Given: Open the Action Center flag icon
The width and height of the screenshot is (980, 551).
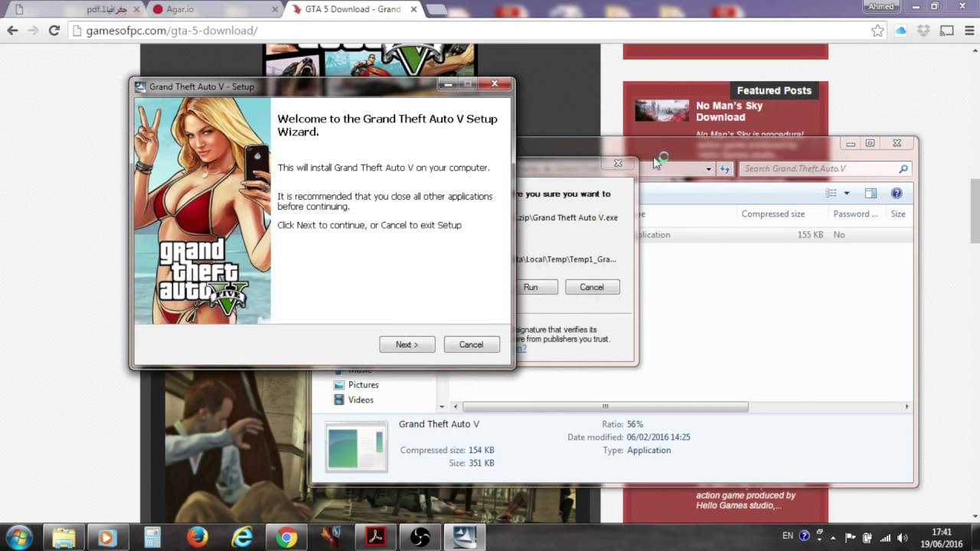Looking at the screenshot, I should coord(850,537).
